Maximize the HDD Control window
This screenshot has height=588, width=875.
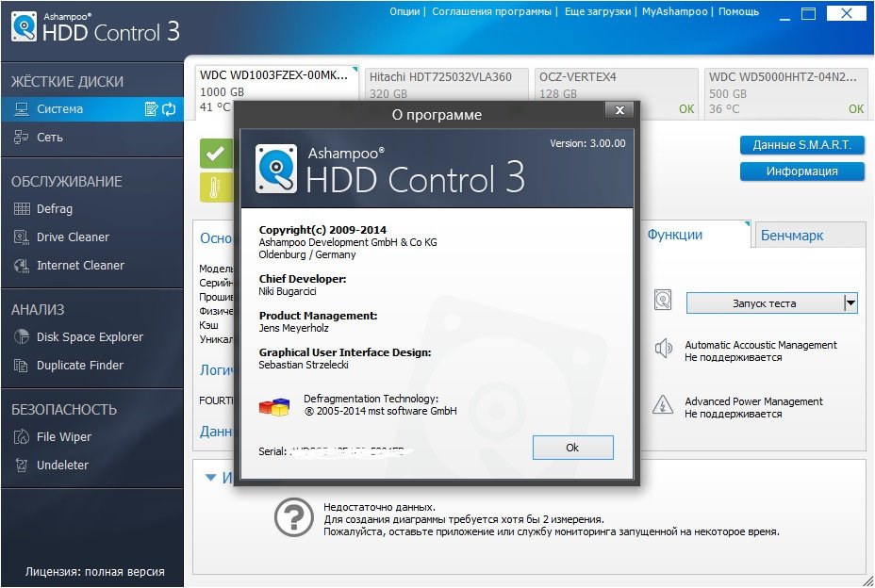point(808,14)
